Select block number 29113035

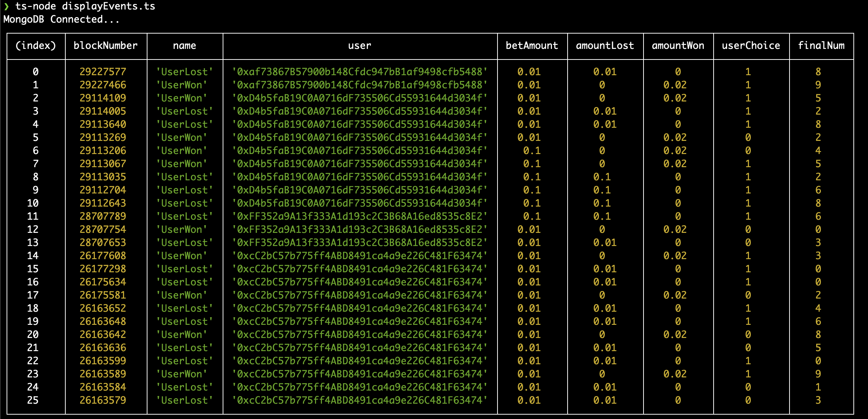pos(103,177)
